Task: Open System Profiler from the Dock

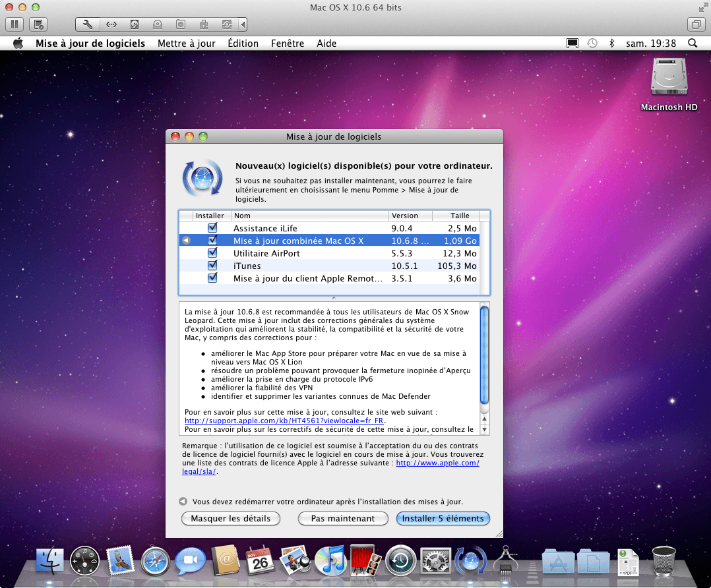Action: tap(506, 560)
